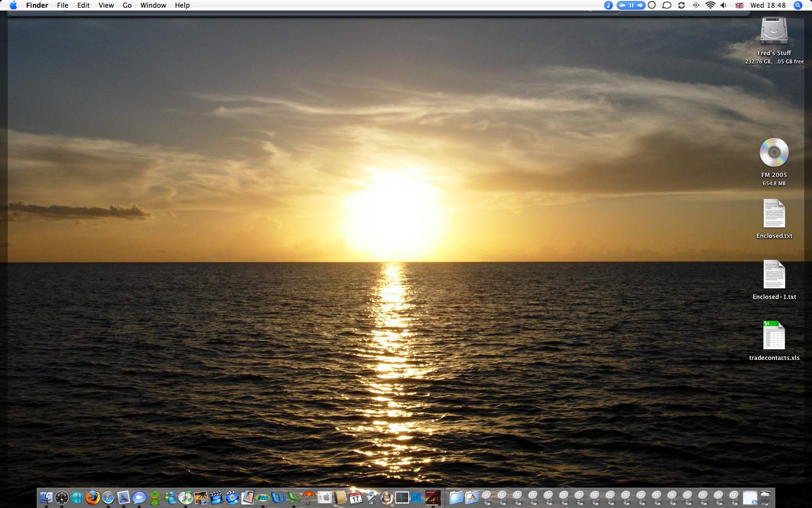Launch MSN Messenger from the Dock
This screenshot has width=812, height=508.
(x=170, y=497)
